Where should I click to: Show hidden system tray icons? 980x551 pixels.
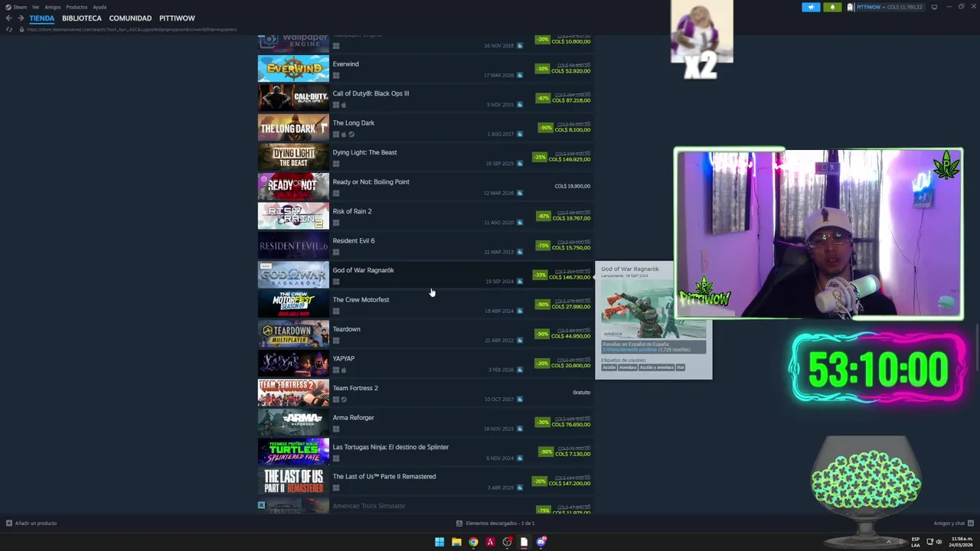click(889, 542)
